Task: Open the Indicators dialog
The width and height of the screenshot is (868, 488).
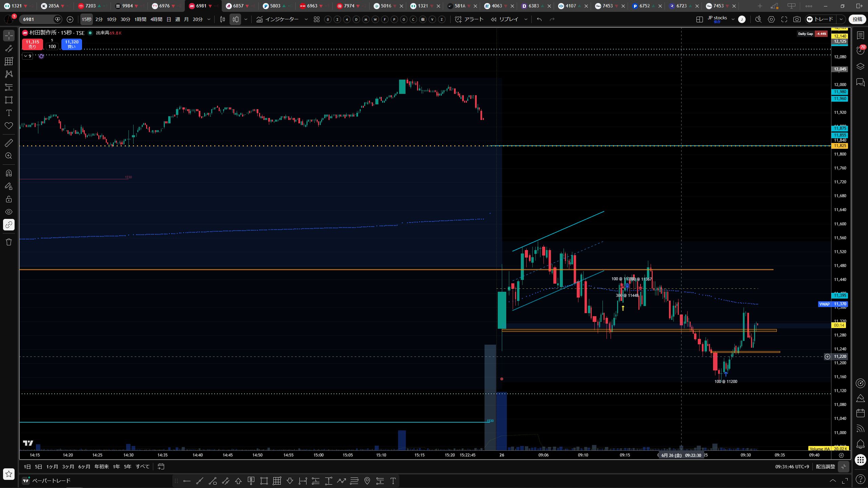Action: point(278,19)
